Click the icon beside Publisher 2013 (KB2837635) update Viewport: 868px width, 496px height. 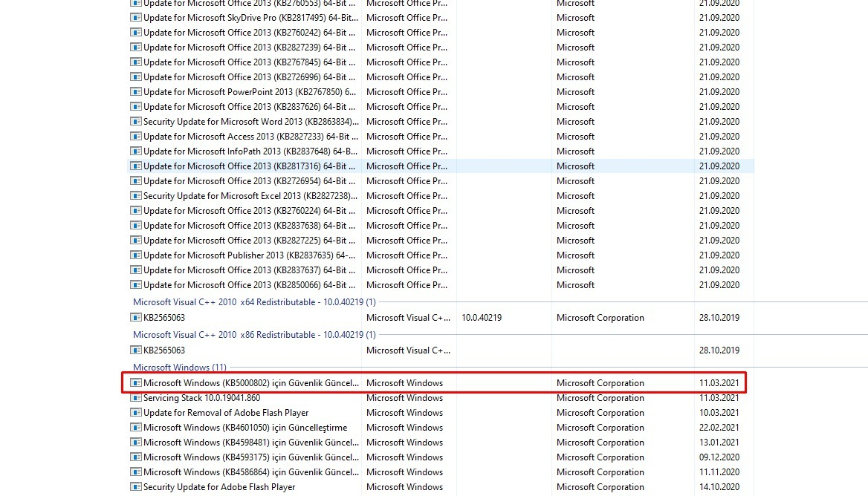coord(135,255)
